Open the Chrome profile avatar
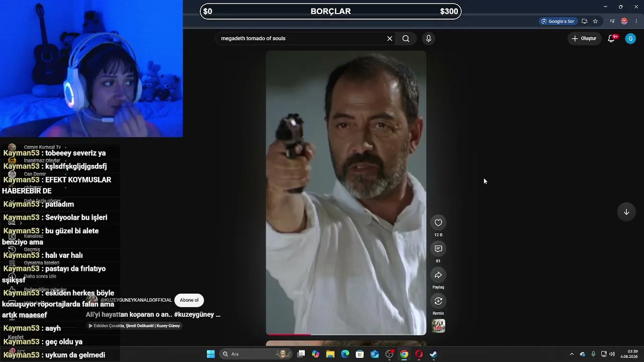The image size is (644, 362). 624,21
